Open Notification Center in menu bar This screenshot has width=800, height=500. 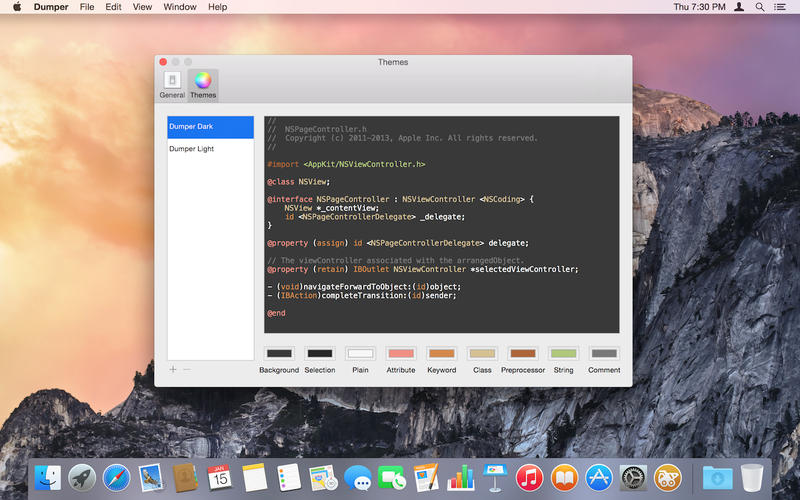pos(782,7)
